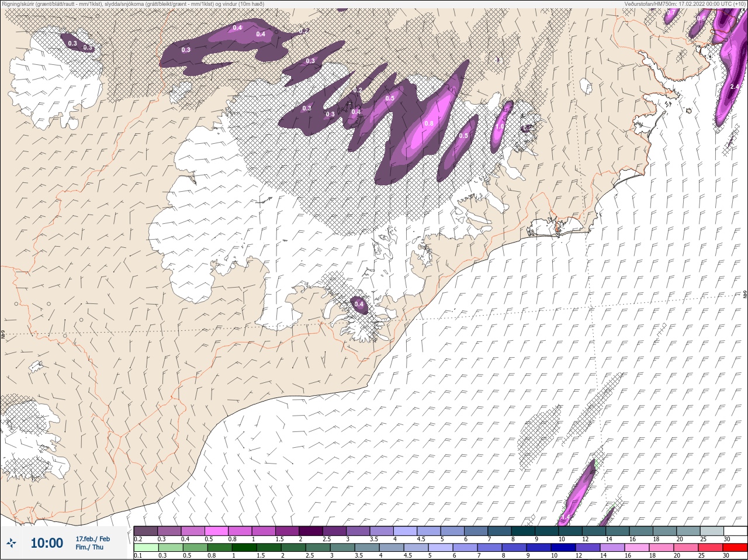
Task: Click the 'Rigning/skúrir' map title text at top
Action: 133,4
